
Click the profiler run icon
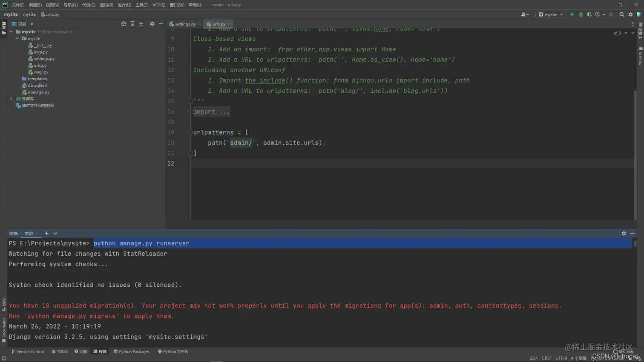pyautogui.click(x=598, y=14)
